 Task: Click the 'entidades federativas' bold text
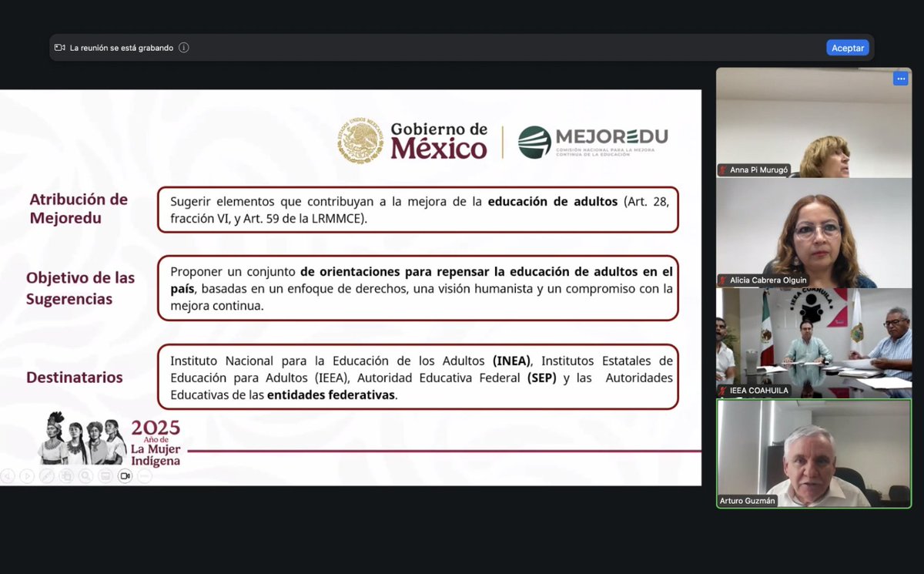[x=331, y=394]
